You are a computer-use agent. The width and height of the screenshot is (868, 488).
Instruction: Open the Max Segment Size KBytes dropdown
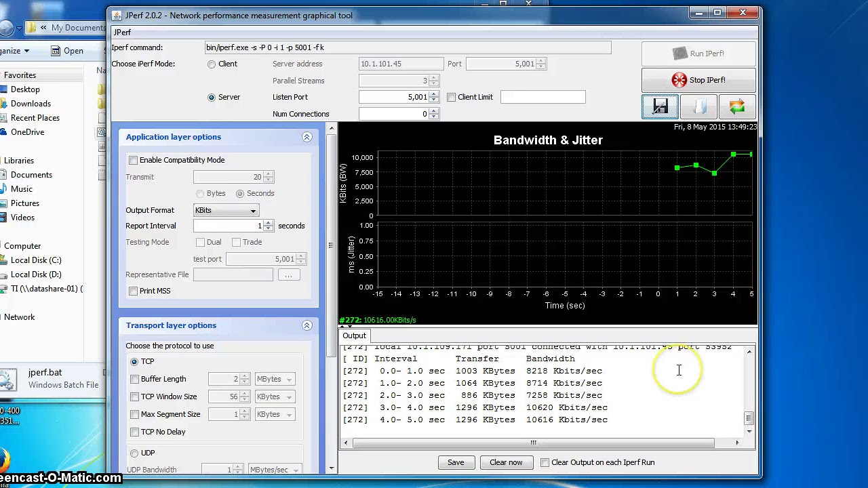(x=275, y=414)
